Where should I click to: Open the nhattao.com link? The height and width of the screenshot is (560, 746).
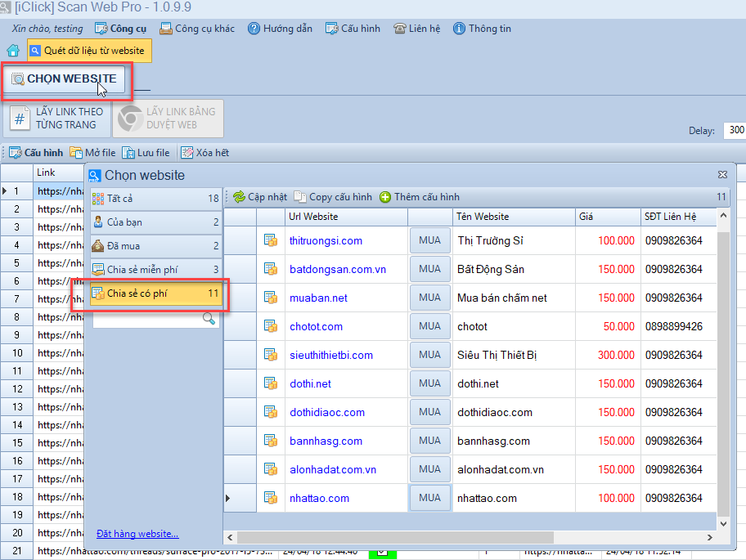pos(319,498)
